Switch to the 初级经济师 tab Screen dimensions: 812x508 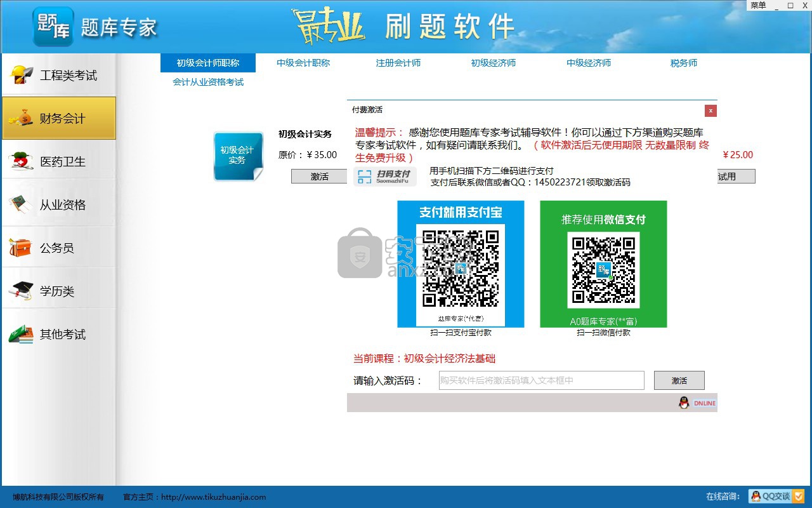pos(494,63)
